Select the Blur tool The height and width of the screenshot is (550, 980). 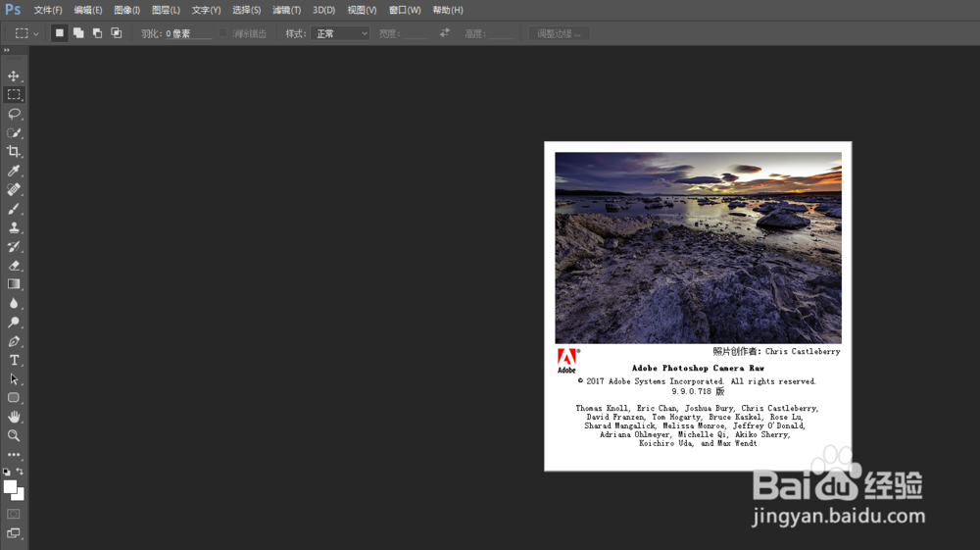(14, 303)
